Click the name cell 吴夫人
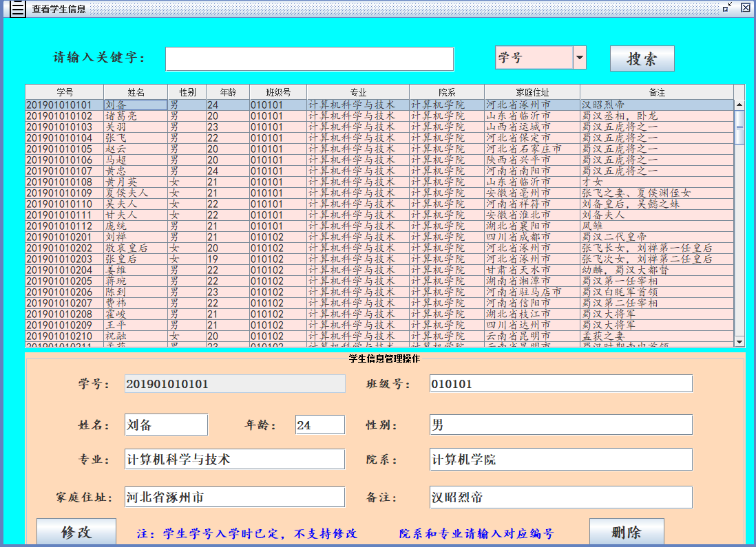Viewport: 756px width, 547px height. point(136,204)
